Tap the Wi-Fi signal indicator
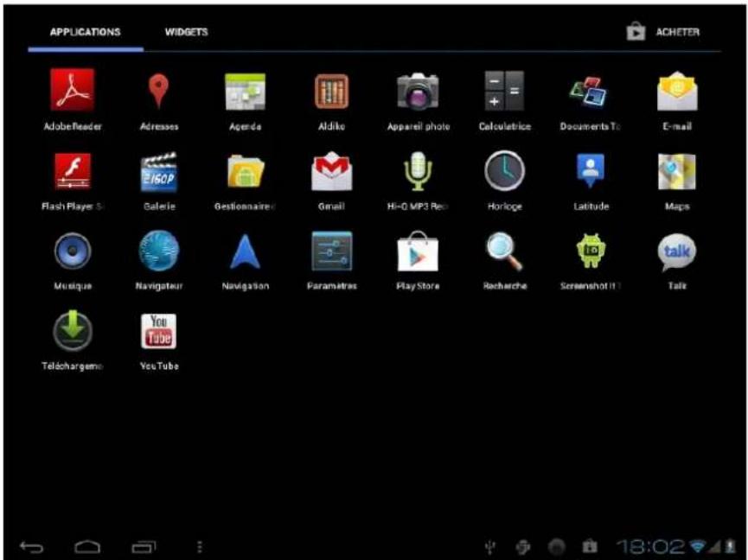This screenshot has height=560, width=748. (699, 546)
